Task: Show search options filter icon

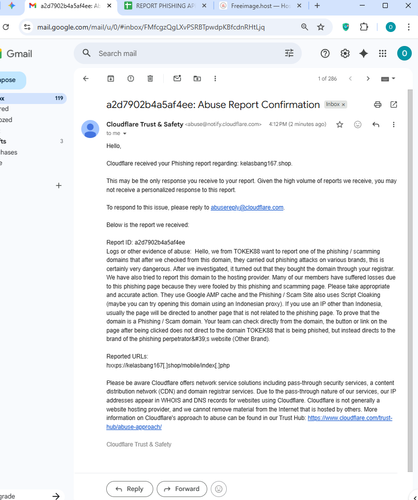Action: pyautogui.click(x=289, y=53)
